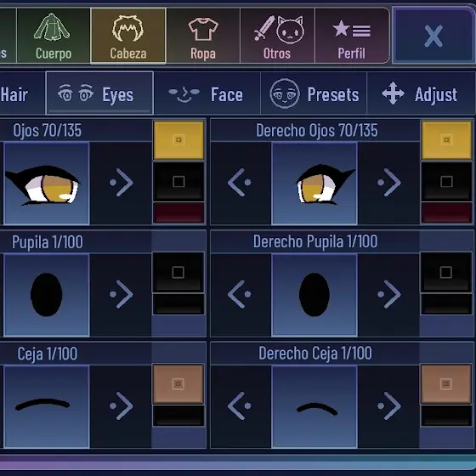Open the Presets face tab
This screenshot has height=476, width=476.
[x=314, y=93]
